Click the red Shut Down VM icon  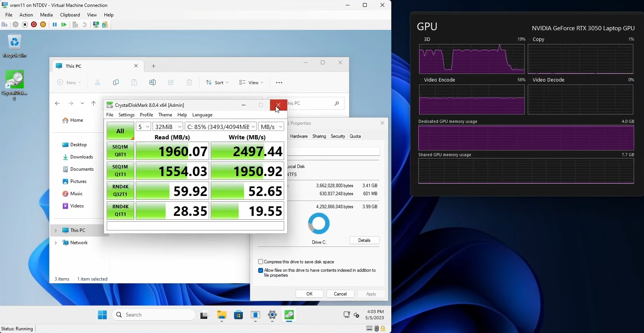(34, 24)
